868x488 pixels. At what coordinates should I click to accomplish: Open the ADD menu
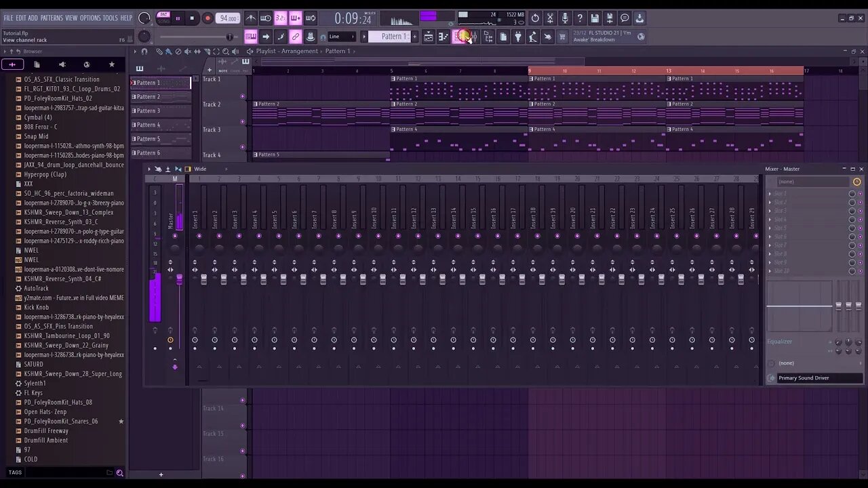[33, 18]
